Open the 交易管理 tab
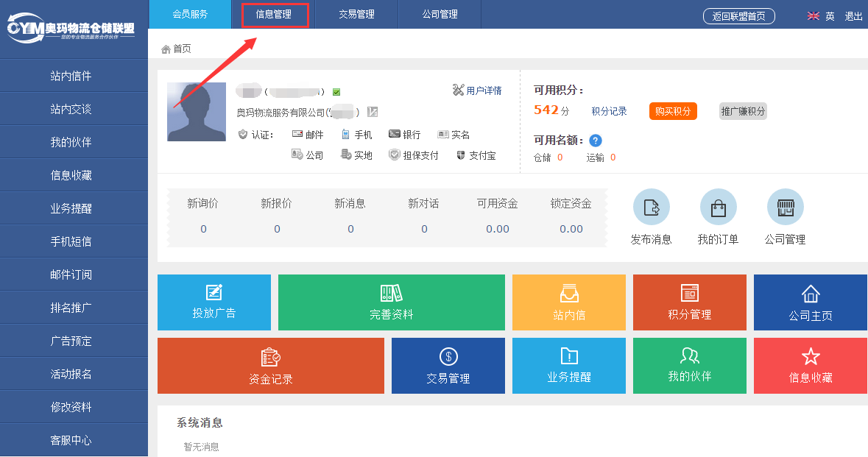 pyautogui.click(x=356, y=14)
